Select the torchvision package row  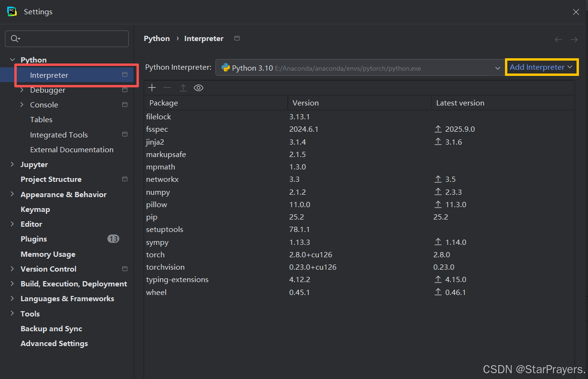coord(359,267)
